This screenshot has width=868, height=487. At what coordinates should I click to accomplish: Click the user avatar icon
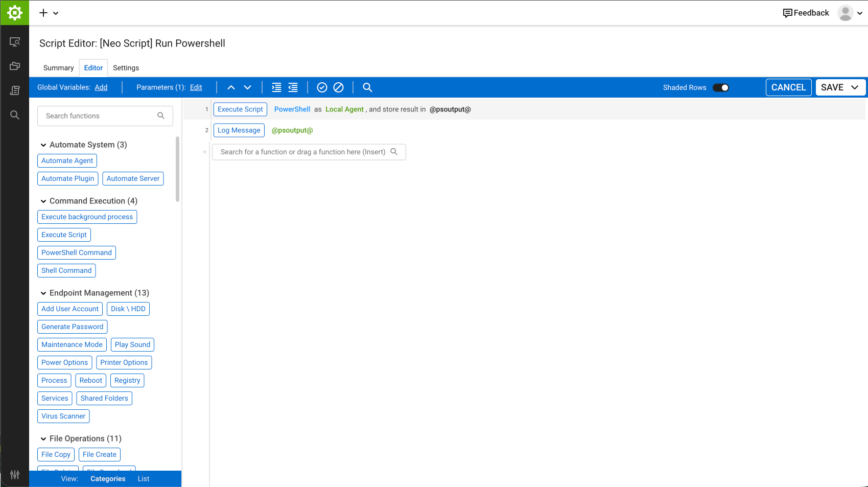(846, 13)
